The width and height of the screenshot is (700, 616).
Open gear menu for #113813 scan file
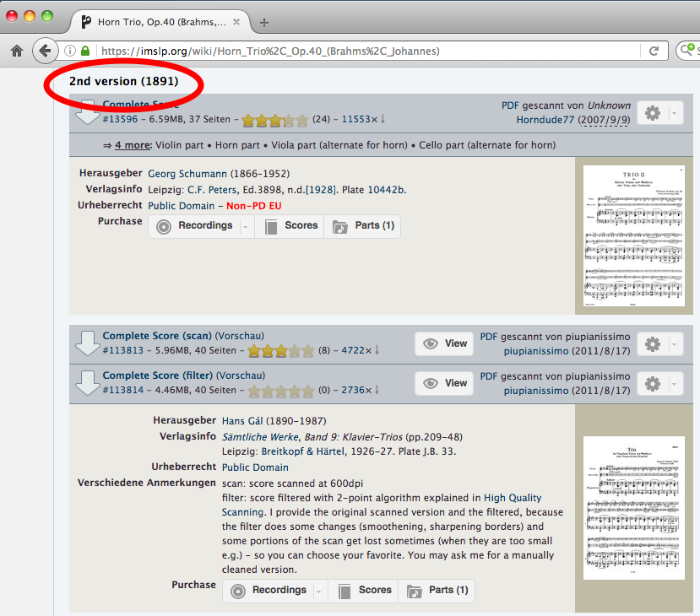click(659, 343)
